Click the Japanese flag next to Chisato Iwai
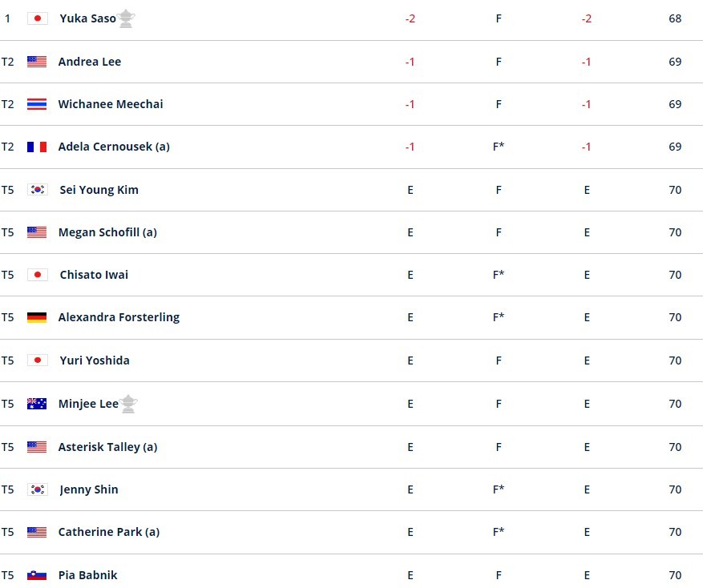 coord(37,275)
